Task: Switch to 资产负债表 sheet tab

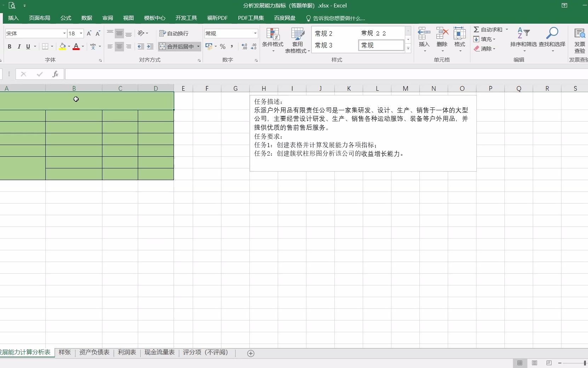Action: tap(94, 352)
